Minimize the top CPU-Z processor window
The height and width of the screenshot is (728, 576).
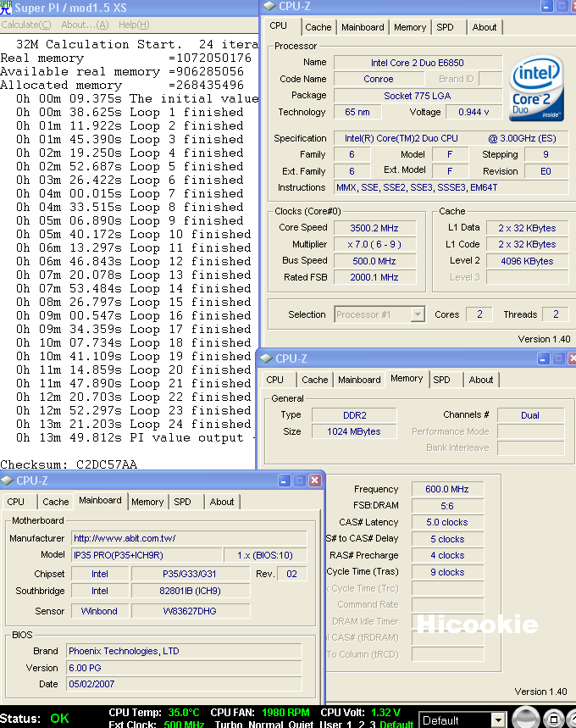(x=546, y=7)
